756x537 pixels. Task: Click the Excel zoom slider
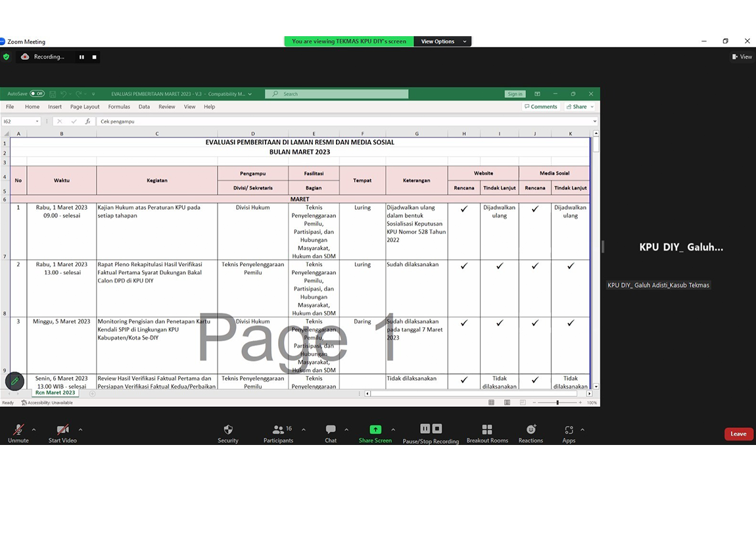point(557,402)
